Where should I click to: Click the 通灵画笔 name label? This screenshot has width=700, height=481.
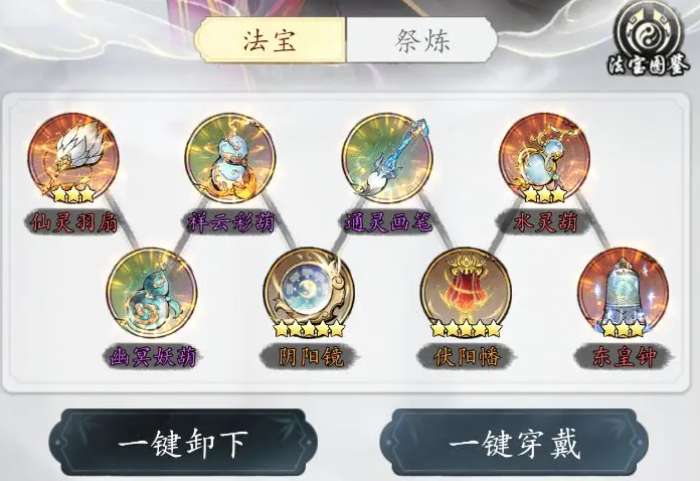click(x=388, y=222)
